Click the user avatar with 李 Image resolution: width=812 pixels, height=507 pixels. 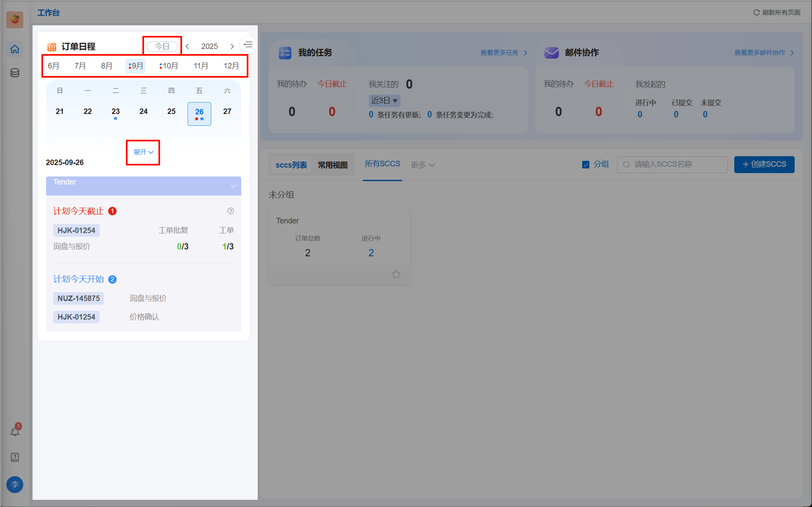[15, 484]
